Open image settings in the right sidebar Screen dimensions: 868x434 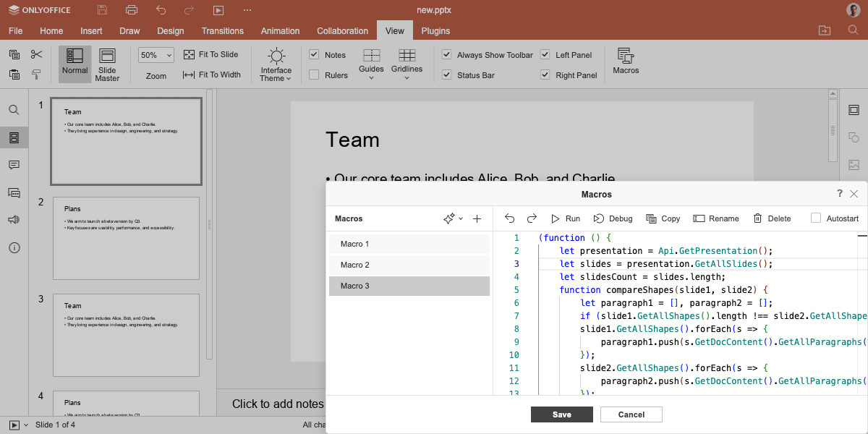click(854, 165)
